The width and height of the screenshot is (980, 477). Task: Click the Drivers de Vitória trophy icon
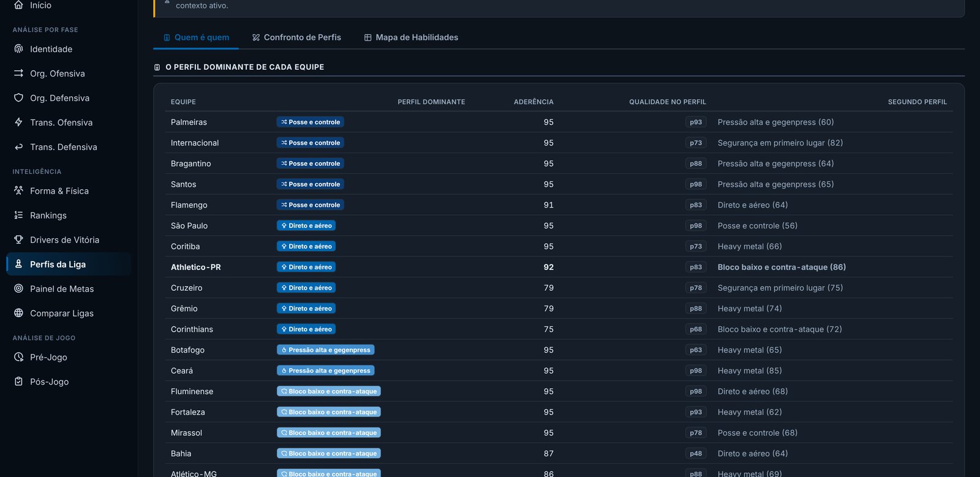(18, 239)
